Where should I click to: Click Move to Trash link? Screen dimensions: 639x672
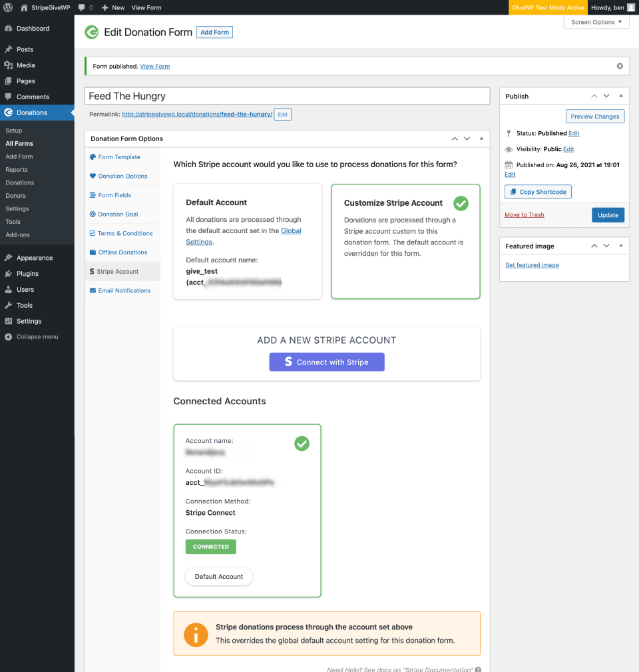coord(525,214)
